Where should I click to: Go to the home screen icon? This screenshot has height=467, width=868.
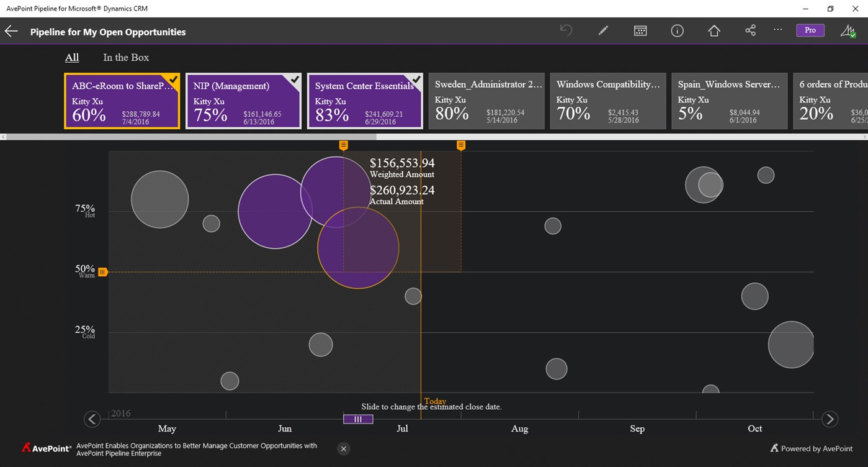[714, 30]
